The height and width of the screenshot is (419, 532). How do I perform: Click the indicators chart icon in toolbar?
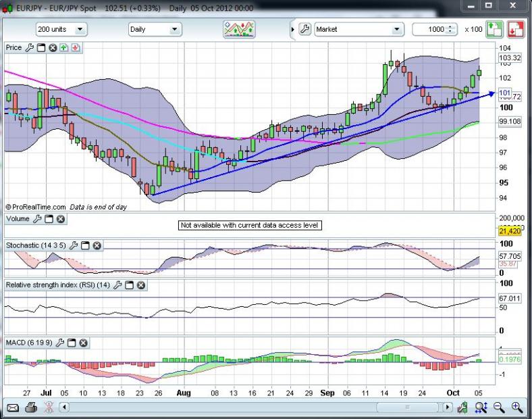pyautogui.click(x=240, y=29)
